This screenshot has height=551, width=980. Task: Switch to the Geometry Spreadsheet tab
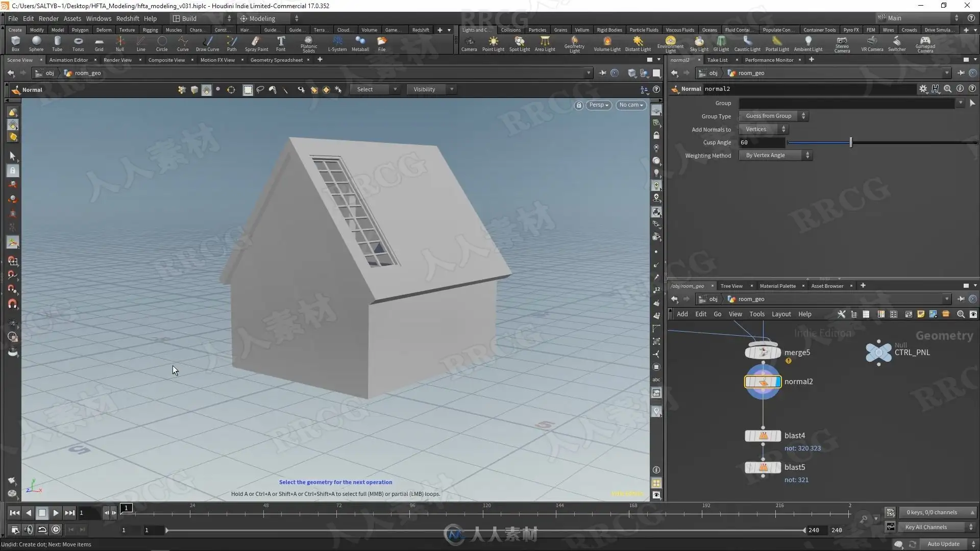(x=276, y=60)
